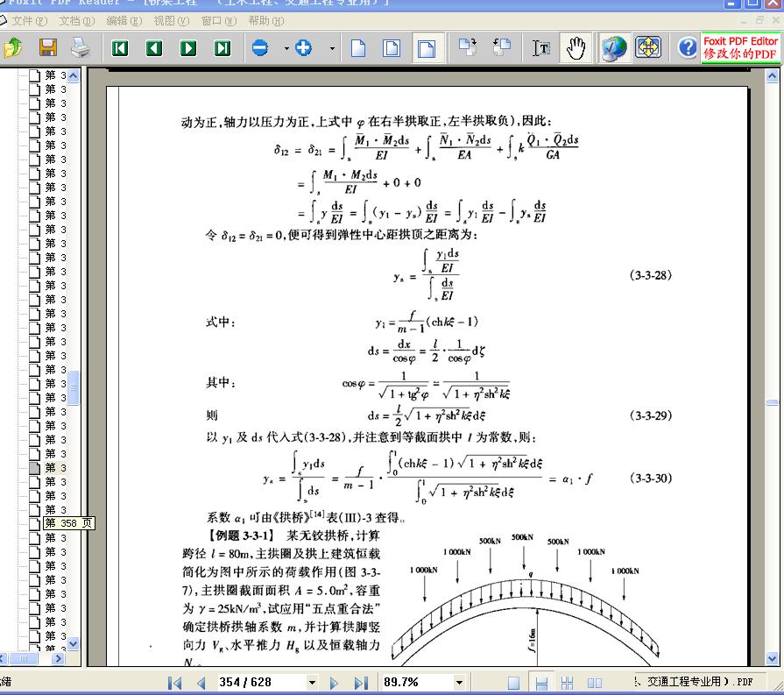Open the zoom-out dropdown arrow
The width and height of the screenshot is (784, 695).
pyautogui.click(x=286, y=49)
